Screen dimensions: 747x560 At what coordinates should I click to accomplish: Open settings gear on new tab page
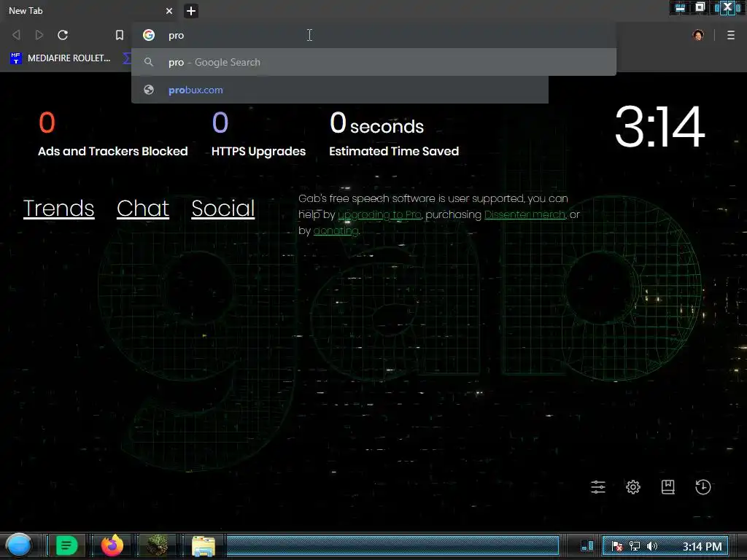point(633,487)
